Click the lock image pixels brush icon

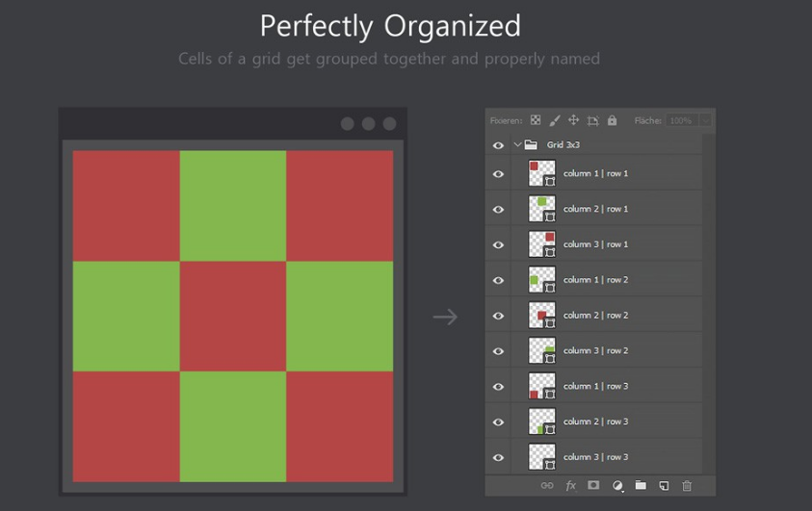tap(555, 120)
